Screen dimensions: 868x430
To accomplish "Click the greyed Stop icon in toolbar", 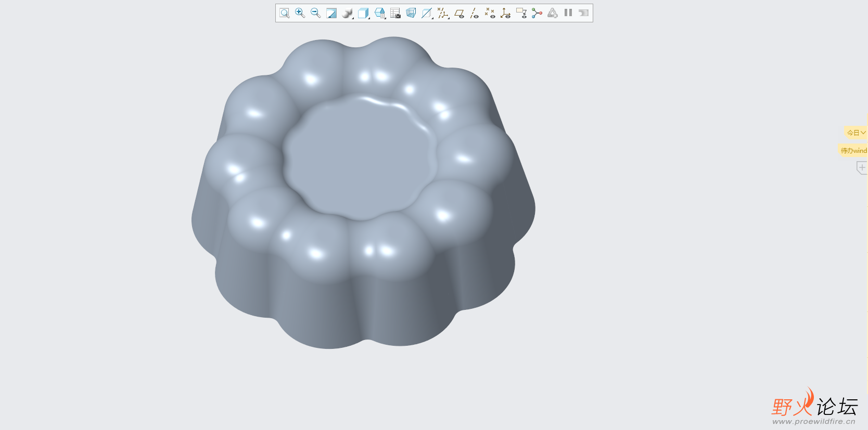I will click(583, 13).
